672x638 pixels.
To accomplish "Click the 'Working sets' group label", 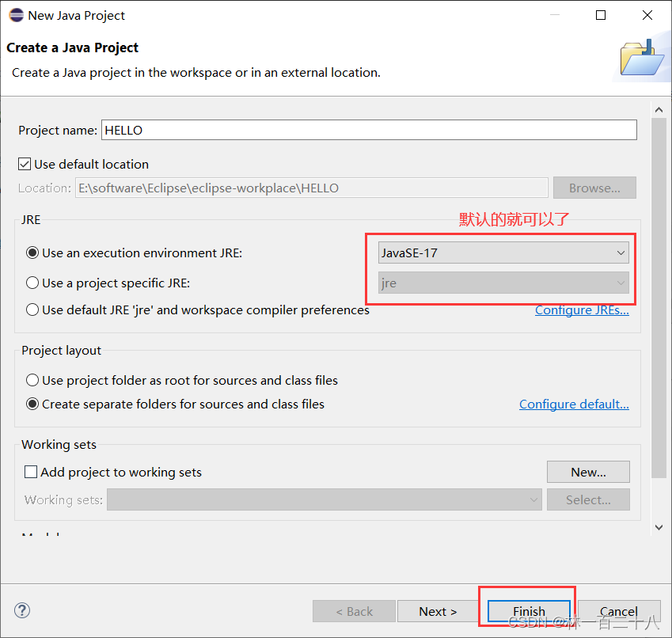I will click(x=59, y=445).
